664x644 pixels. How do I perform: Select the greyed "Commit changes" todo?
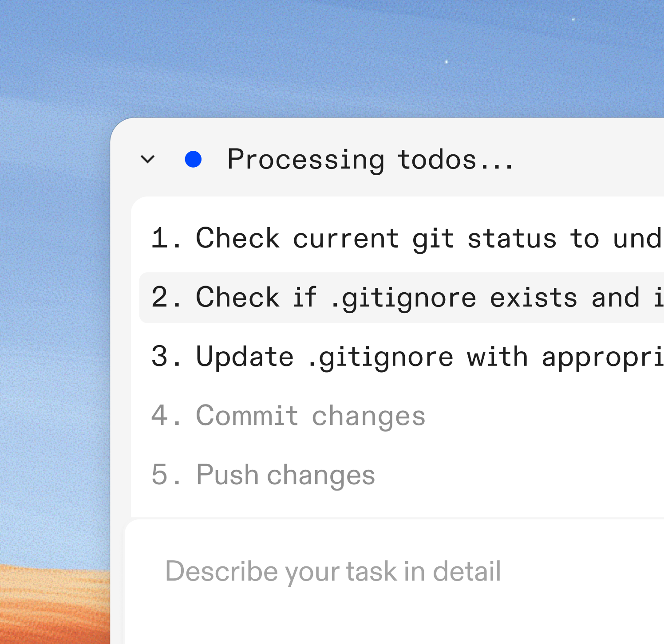(x=311, y=416)
